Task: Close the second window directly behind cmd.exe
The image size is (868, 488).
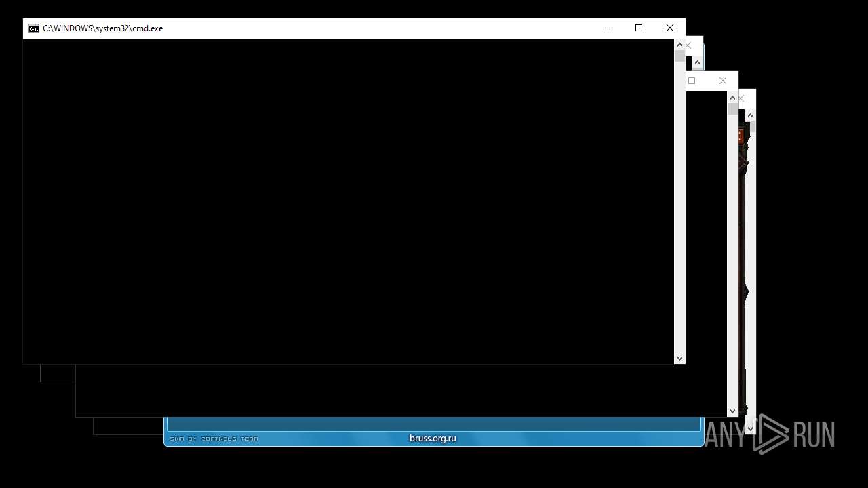Action: click(689, 45)
